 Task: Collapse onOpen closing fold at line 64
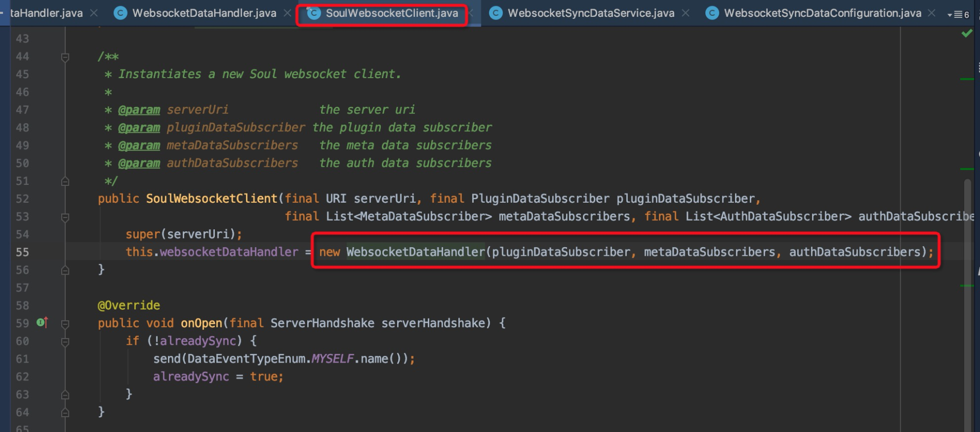(65, 413)
